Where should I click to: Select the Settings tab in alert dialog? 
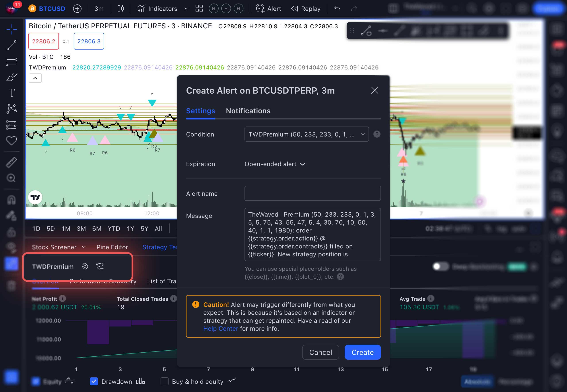[201, 111]
